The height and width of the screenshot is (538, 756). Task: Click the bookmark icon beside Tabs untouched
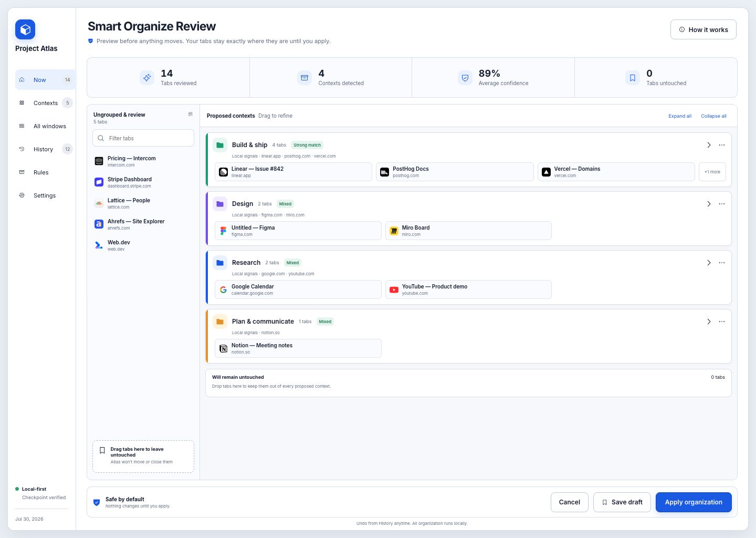pyautogui.click(x=633, y=78)
